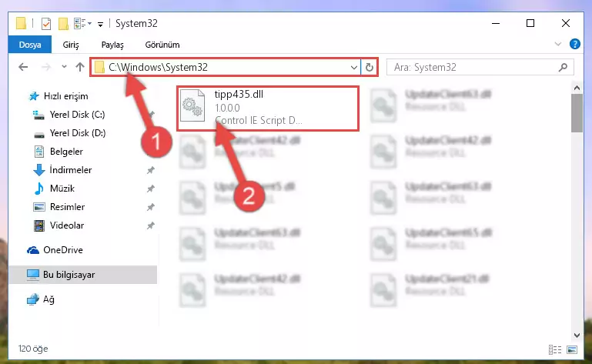Expand the ribbon with the chevron

[557, 44]
